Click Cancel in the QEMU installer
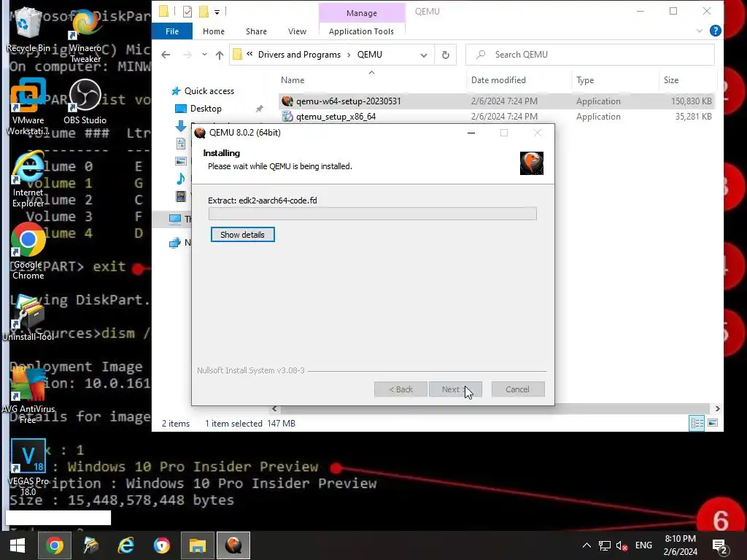The image size is (747, 560). point(518,389)
